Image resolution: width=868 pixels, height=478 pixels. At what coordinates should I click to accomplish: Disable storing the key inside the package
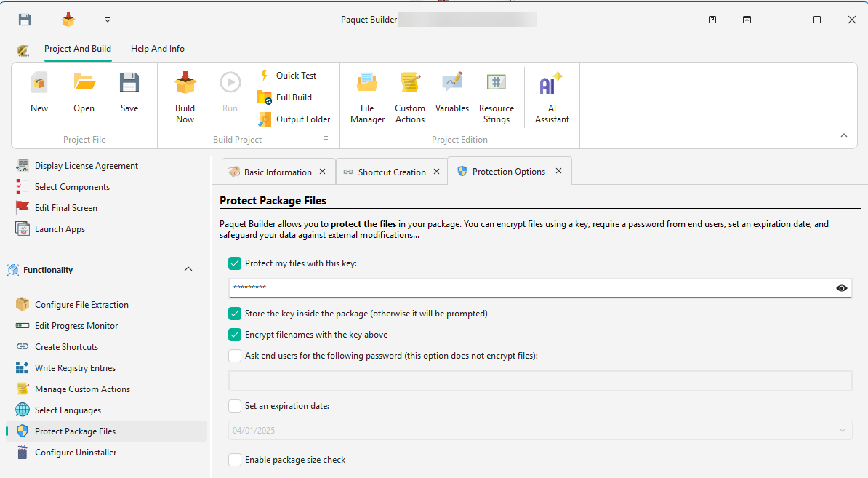(x=235, y=314)
